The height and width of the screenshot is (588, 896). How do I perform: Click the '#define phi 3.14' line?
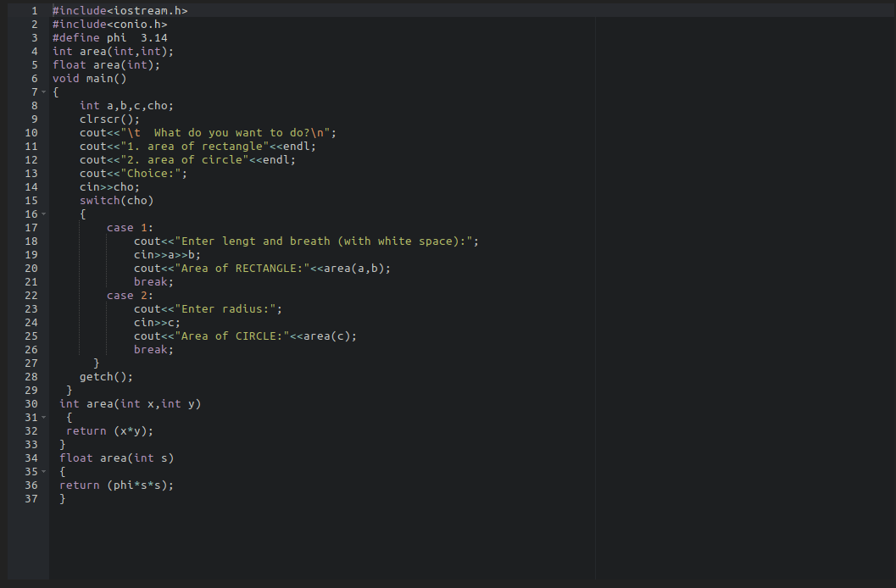(109, 38)
